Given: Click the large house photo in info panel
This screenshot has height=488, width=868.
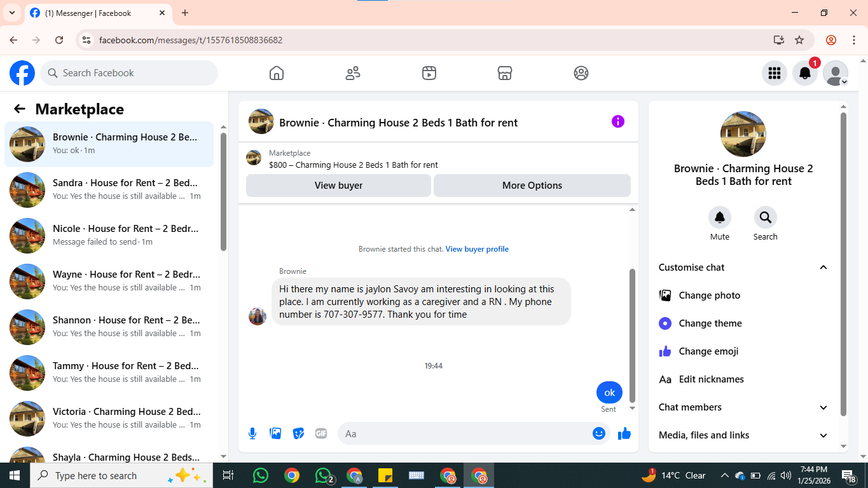Looking at the screenshot, I should click(x=743, y=134).
